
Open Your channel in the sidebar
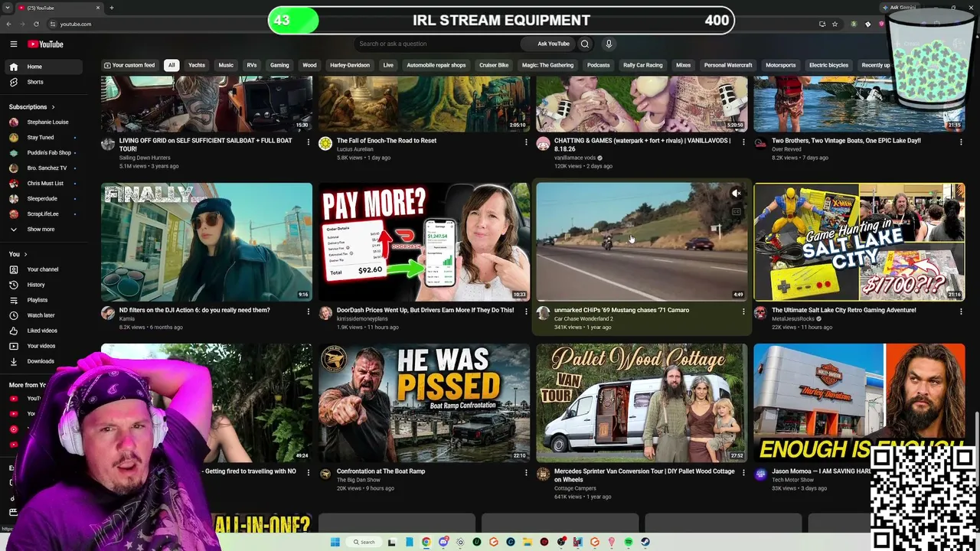pyautogui.click(x=43, y=269)
